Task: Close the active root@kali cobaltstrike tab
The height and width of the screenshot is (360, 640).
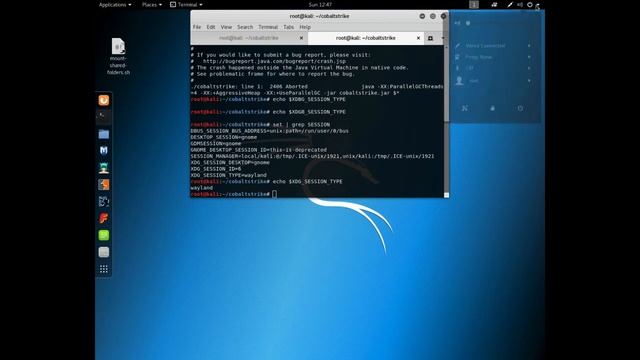Action: click(x=418, y=38)
